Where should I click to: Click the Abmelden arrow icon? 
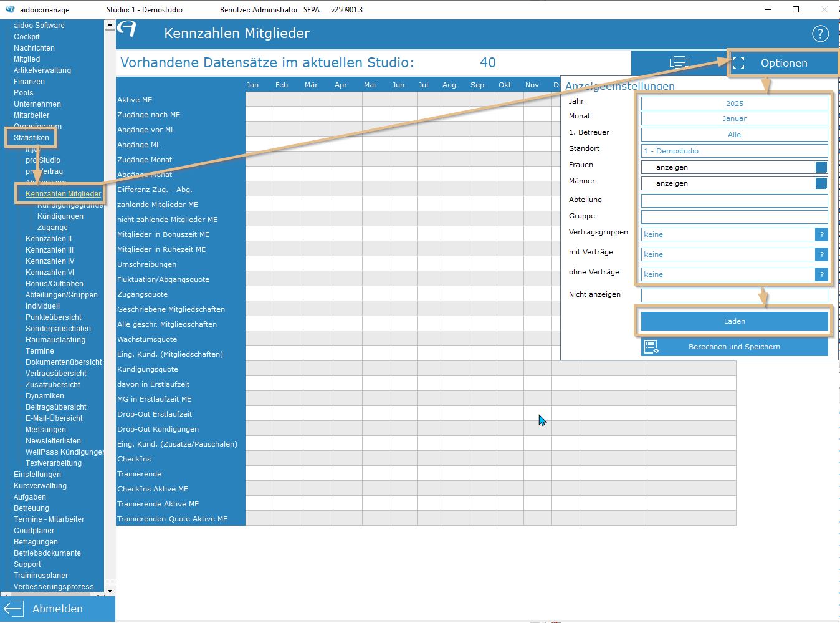coord(13,609)
